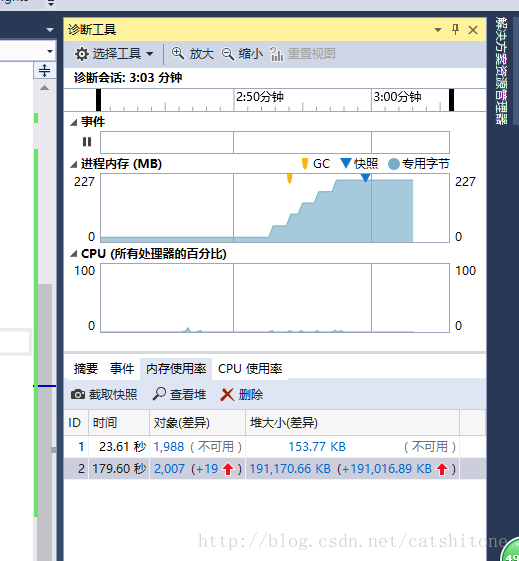Switch to the 摘要 tab

(x=86, y=369)
